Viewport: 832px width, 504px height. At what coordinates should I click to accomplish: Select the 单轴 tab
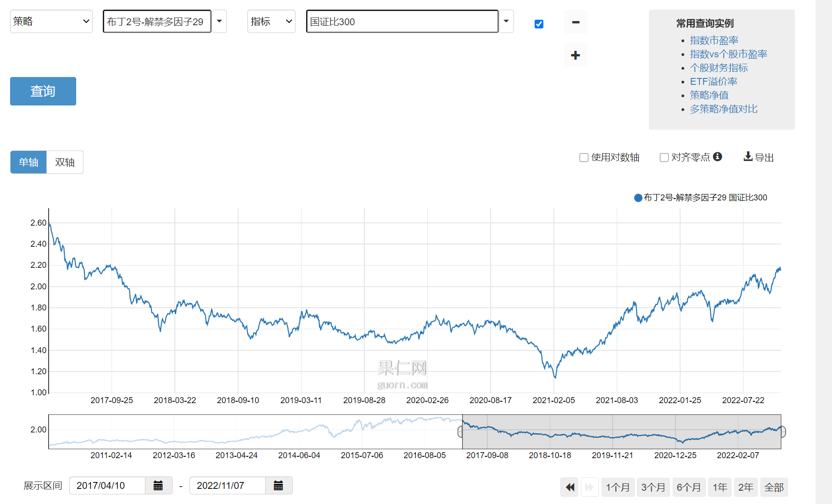point(28,162)
